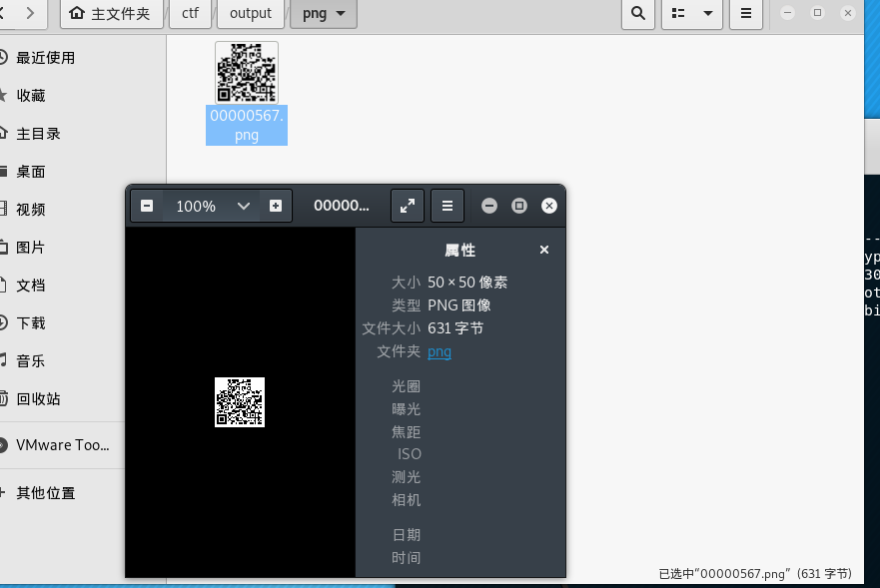Click the home icon in path bar

click(x=76, y=12)
